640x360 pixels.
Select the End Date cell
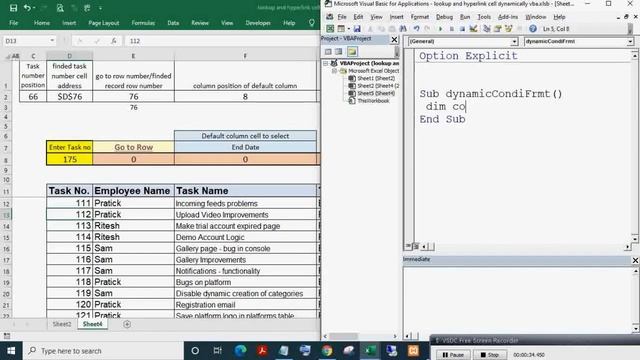245,147
